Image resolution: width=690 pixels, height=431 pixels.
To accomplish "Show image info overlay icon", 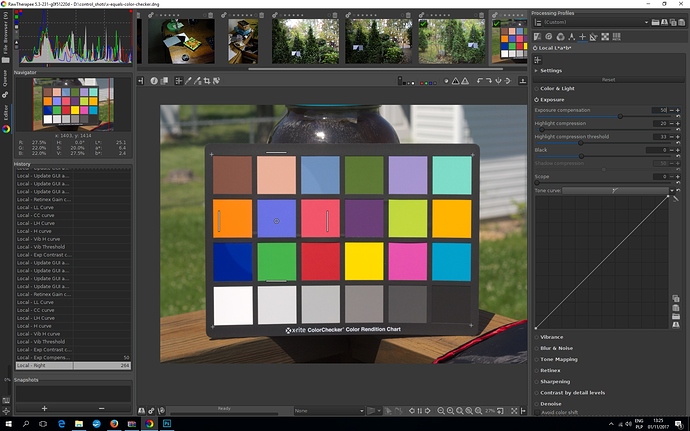I will [x=154, y=81].
